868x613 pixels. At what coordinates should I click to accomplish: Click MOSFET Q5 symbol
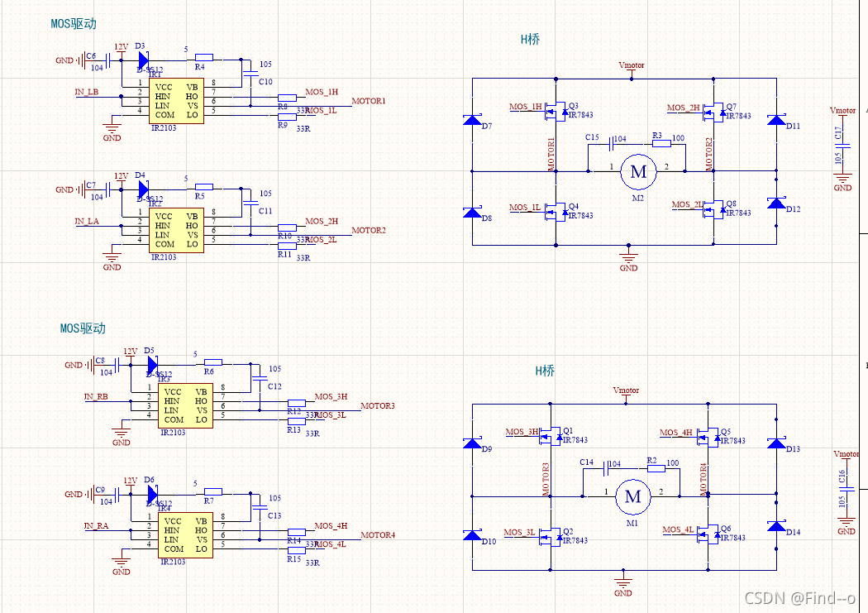[x=708, y=437]
